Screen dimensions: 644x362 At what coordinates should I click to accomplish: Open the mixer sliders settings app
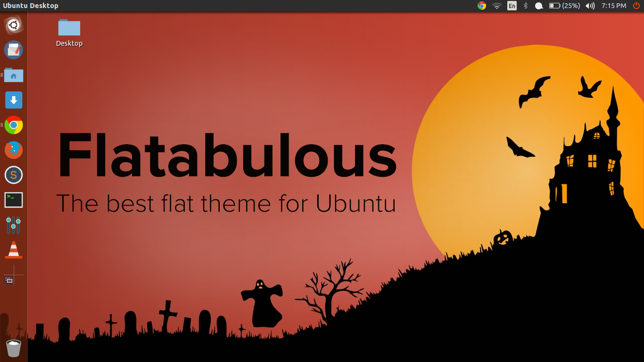pos(14,225)
